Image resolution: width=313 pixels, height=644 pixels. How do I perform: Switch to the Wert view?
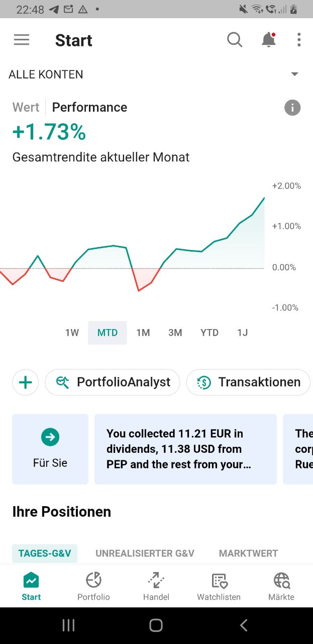tap(26, 107)
